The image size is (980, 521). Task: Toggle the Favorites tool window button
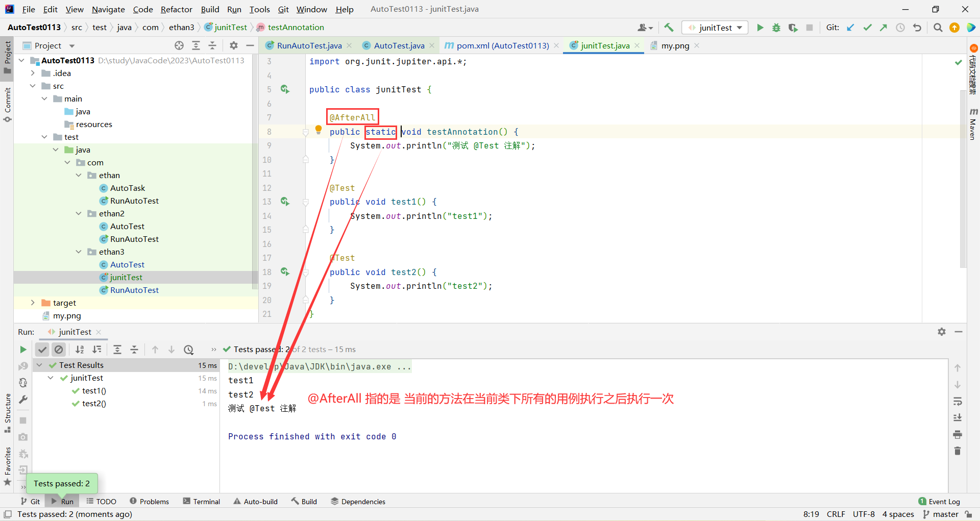point(7,466)
